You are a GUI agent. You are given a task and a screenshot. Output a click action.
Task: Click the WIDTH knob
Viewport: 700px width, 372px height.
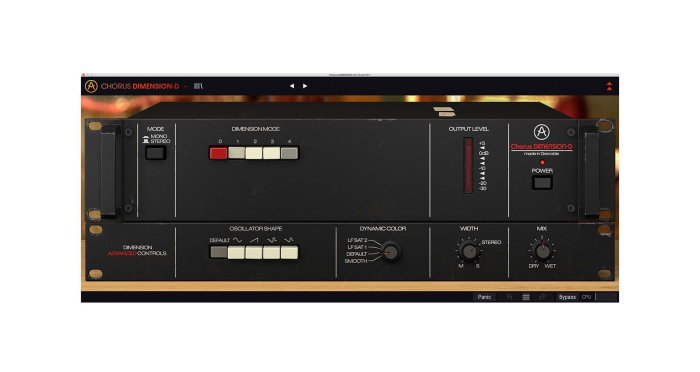click(x=469, y=251)
